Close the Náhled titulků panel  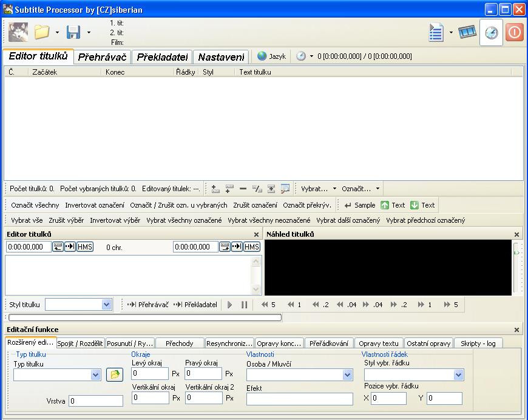pos(517,234)
